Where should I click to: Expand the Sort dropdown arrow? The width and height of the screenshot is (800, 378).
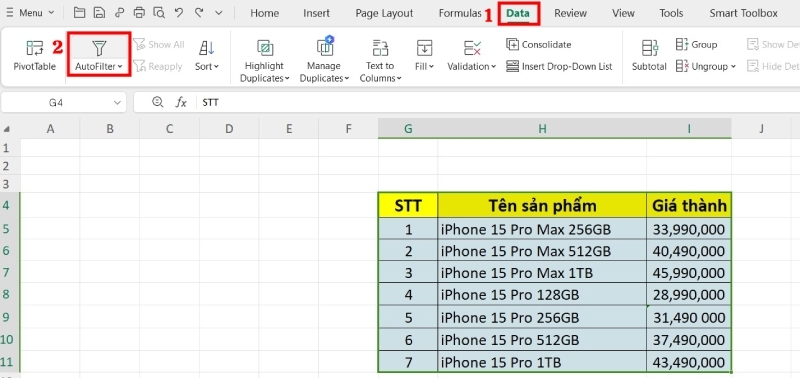pyautogui.click(x=216, y=67)
